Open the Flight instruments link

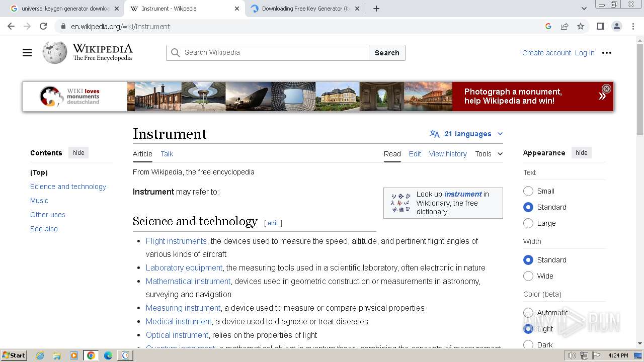(x=176, y=241)
